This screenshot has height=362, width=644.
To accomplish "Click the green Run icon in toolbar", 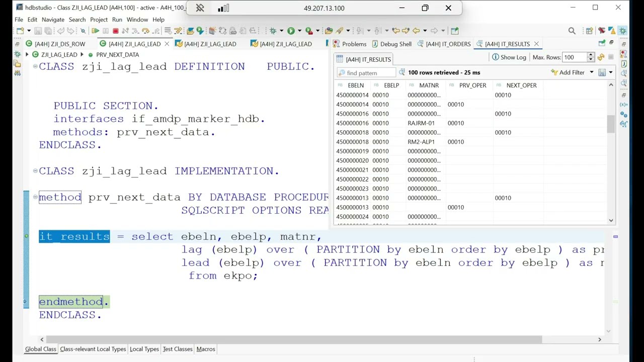I will click(291, 31).
